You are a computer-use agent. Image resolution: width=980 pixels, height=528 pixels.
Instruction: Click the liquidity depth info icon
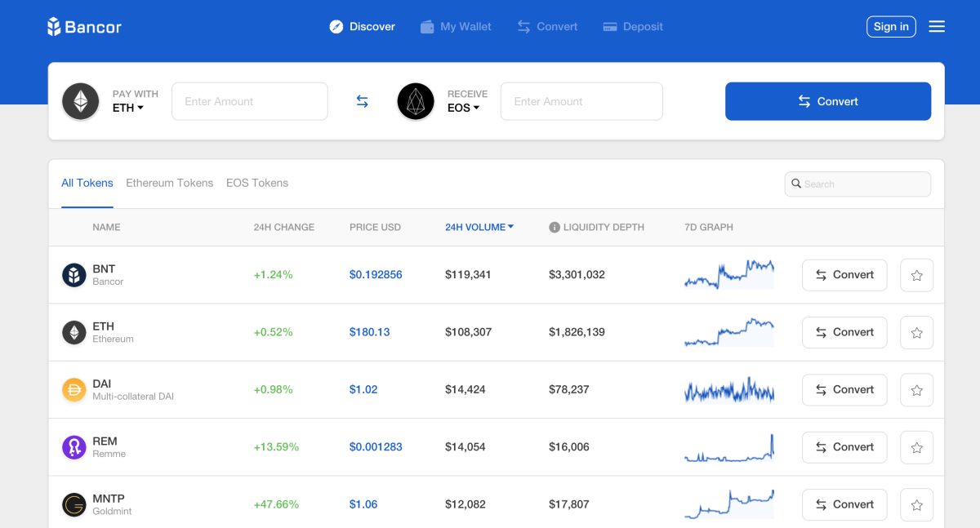coord(554,228)
